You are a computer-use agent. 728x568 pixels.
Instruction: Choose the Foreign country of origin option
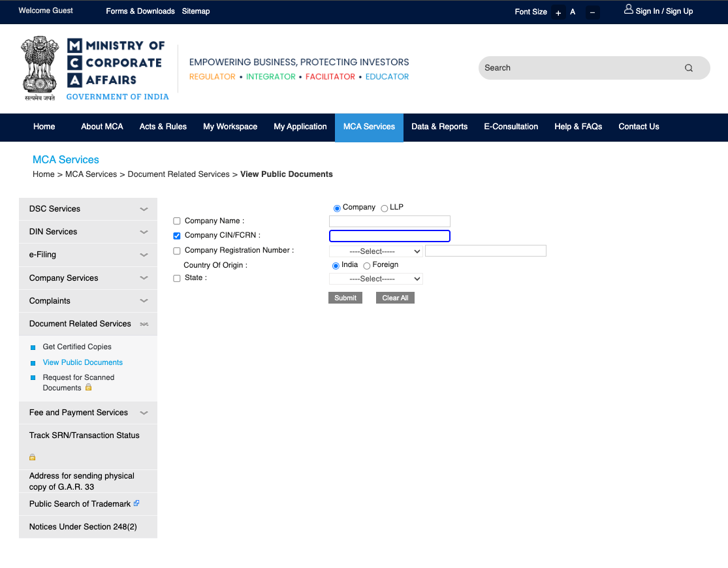366,265
